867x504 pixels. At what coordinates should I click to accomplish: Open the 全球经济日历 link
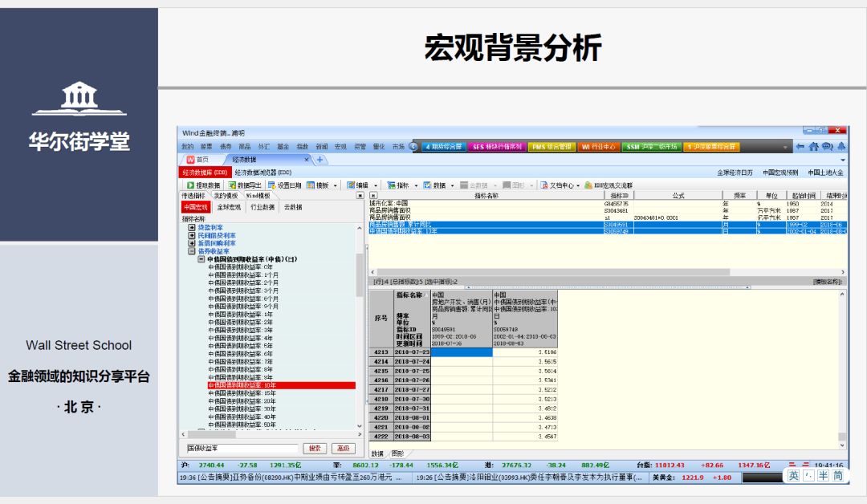pos(735,173)
